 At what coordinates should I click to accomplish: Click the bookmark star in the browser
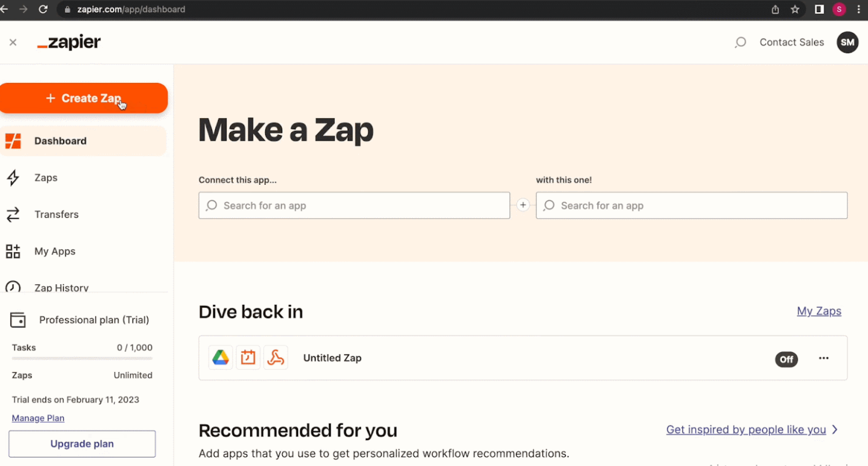[794, 9]
